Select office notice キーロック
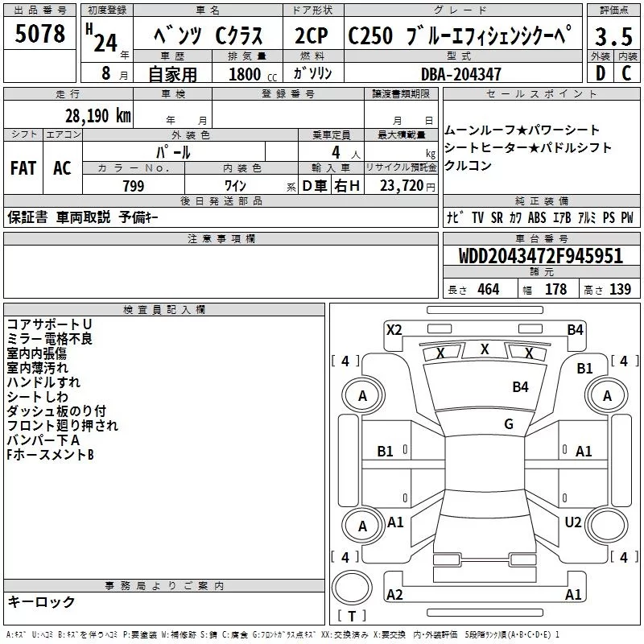The image size is (644, 644). click(x=41, y=602)
